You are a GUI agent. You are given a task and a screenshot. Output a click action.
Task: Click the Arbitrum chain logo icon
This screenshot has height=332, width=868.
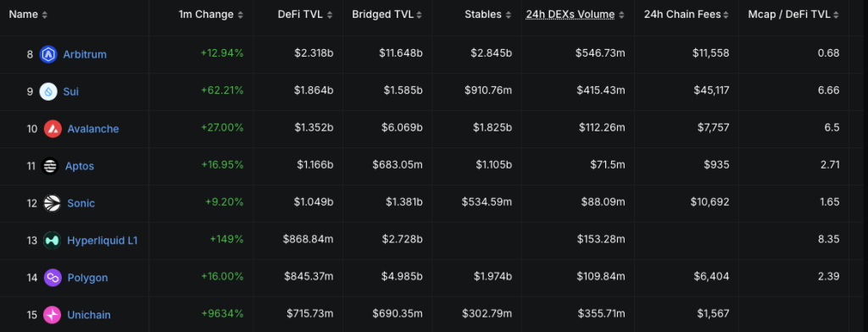point(48,54)
